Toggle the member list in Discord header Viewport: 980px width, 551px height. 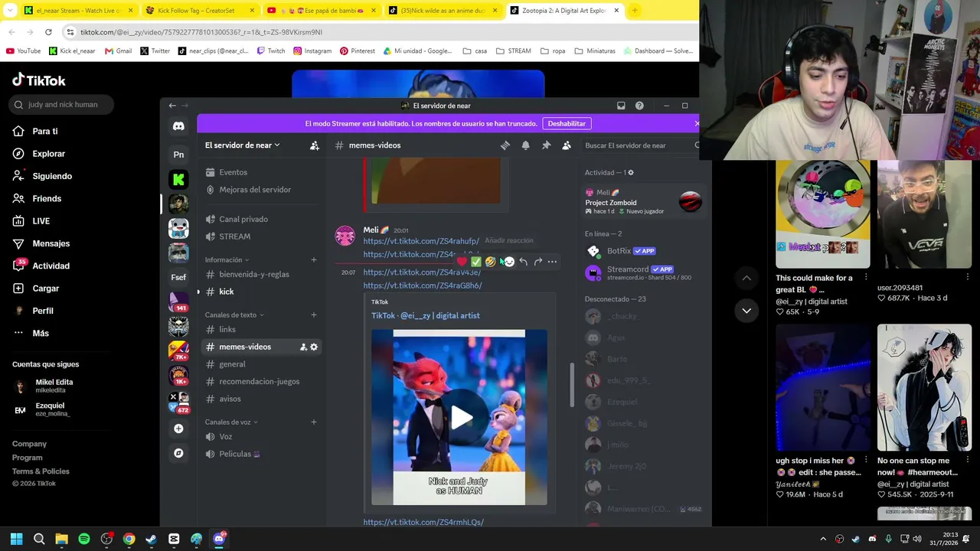tap(567, 145)
